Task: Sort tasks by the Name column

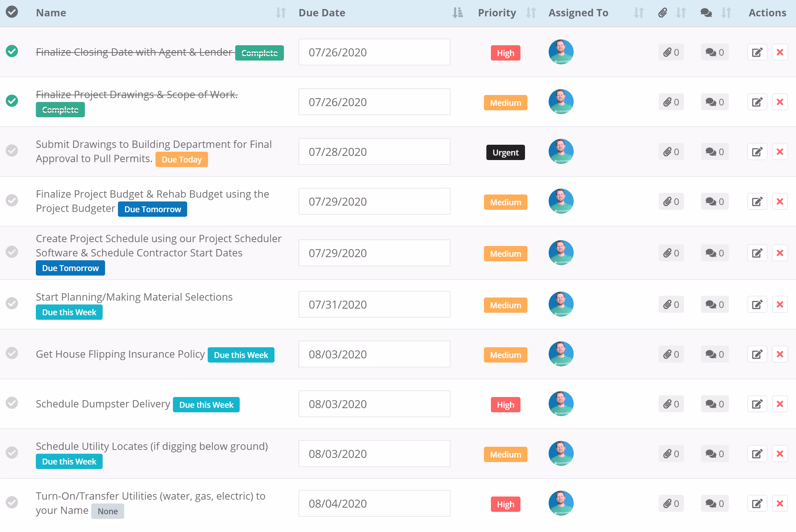Action: click(x=281, y=13)
